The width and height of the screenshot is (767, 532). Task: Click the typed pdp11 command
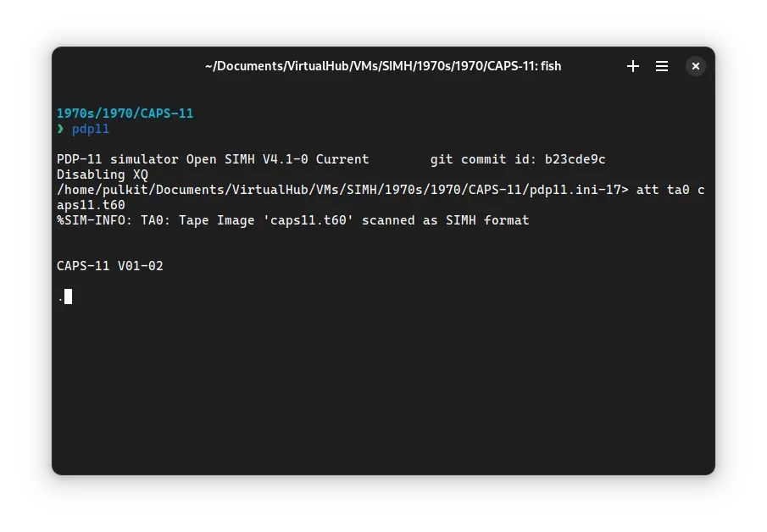point(91,130)
